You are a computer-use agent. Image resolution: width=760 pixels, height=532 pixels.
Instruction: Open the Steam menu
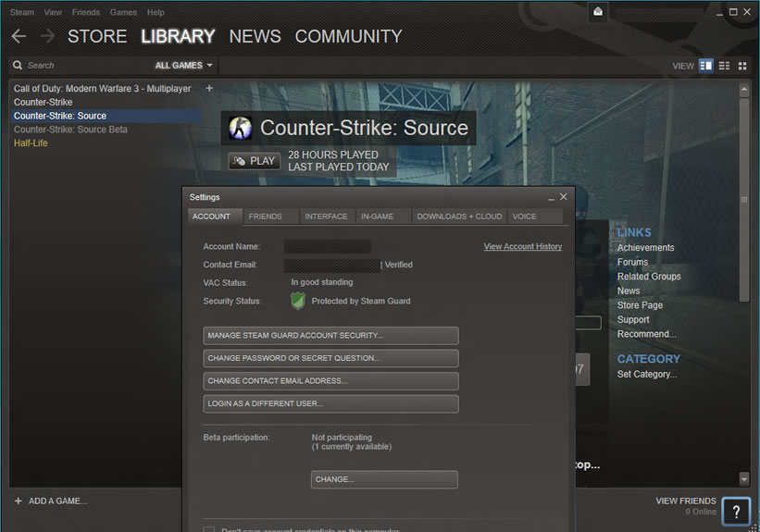tap(22, 12)
